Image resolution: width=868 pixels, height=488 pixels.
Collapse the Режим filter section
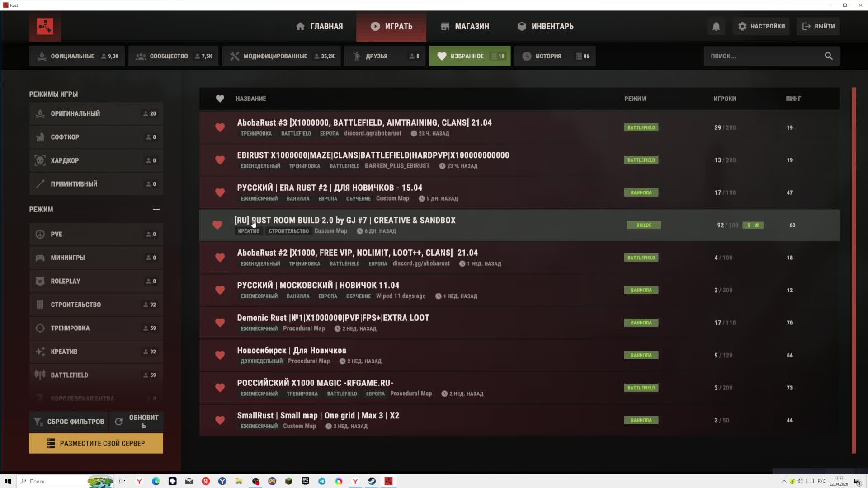click(x=156, y=209)
